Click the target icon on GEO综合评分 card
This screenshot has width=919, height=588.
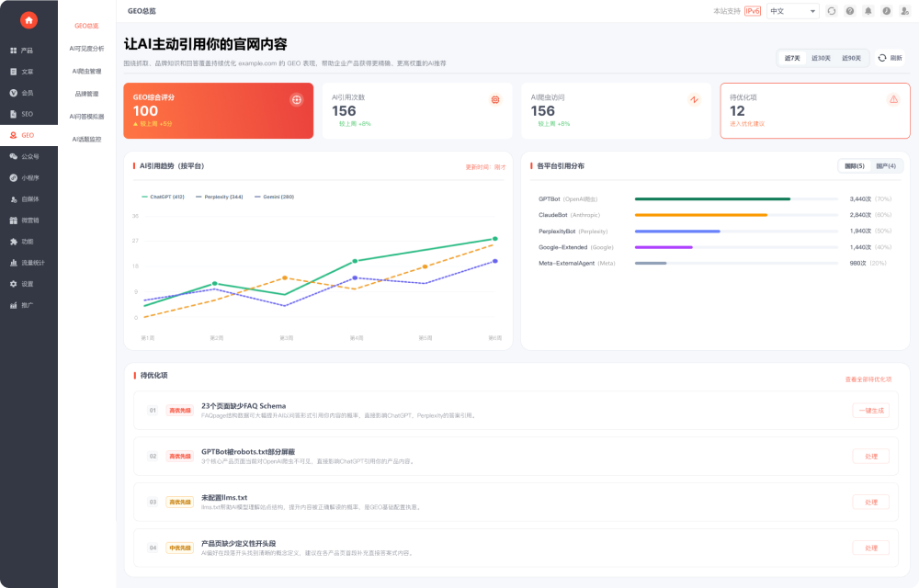(x=297, y=100)
